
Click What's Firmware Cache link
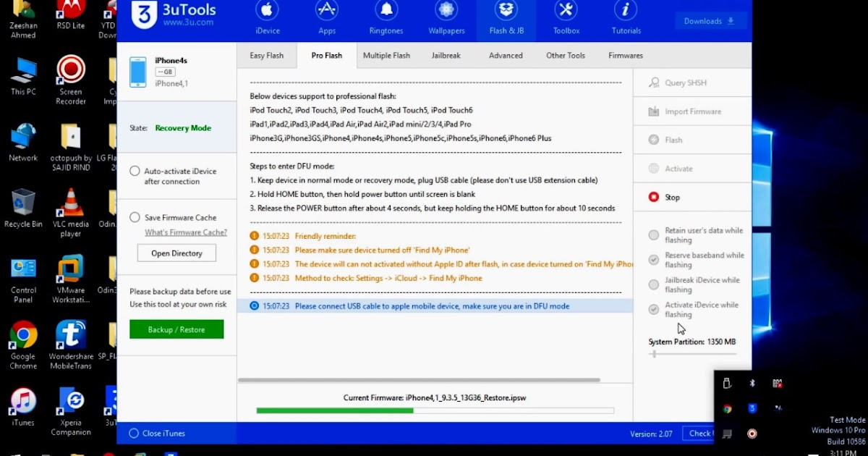[x=186, y=232]
